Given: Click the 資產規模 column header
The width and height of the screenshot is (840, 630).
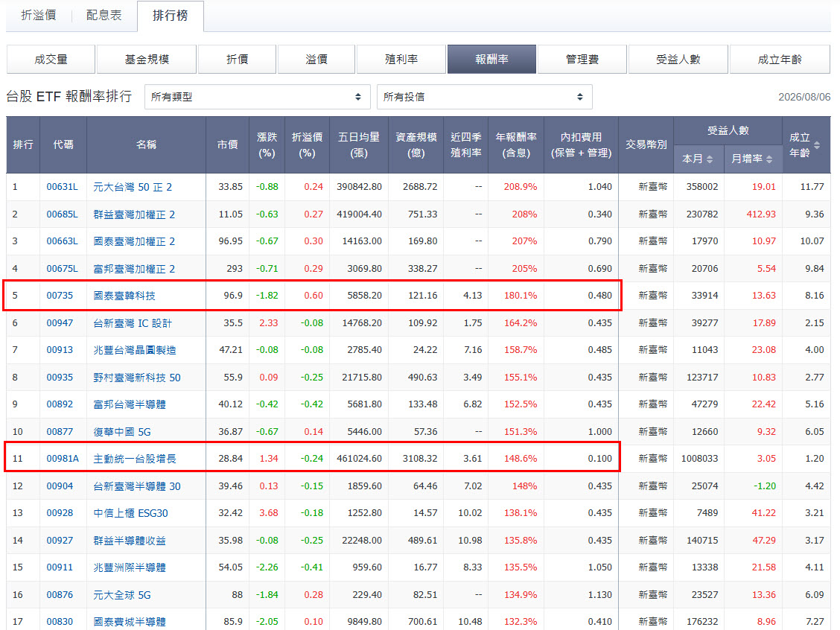Looking at the screenshot, I should (x=416, y=144).
